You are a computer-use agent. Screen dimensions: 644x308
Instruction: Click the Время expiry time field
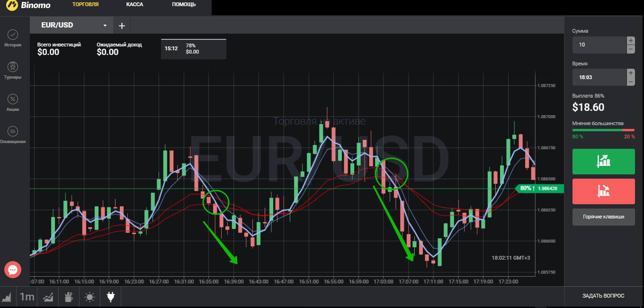tap(599, 77)
